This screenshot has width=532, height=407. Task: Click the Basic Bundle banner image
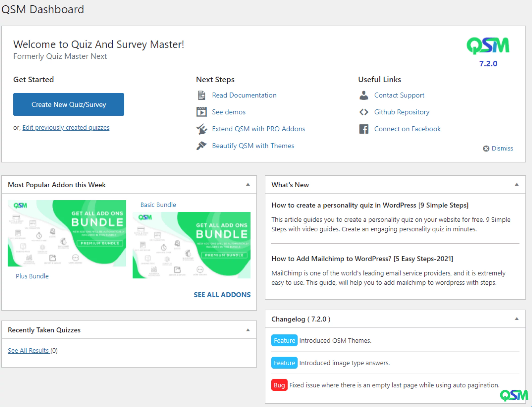192,245
